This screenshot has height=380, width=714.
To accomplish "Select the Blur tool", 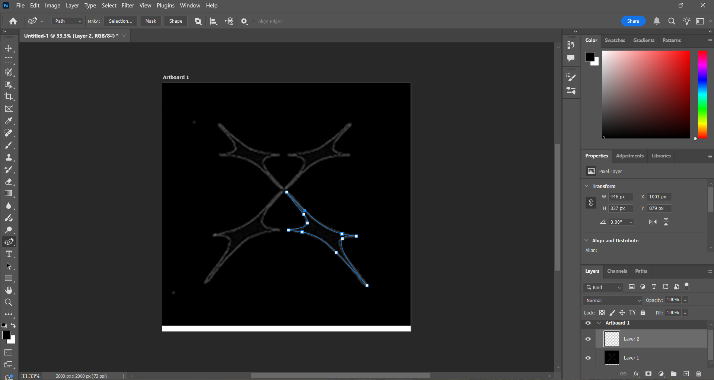I will click(x=9, y=206).
